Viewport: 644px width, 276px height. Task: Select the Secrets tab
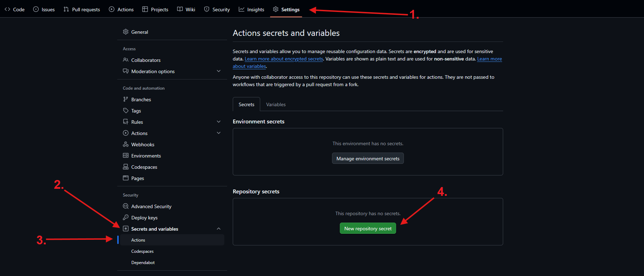point(246,104)
